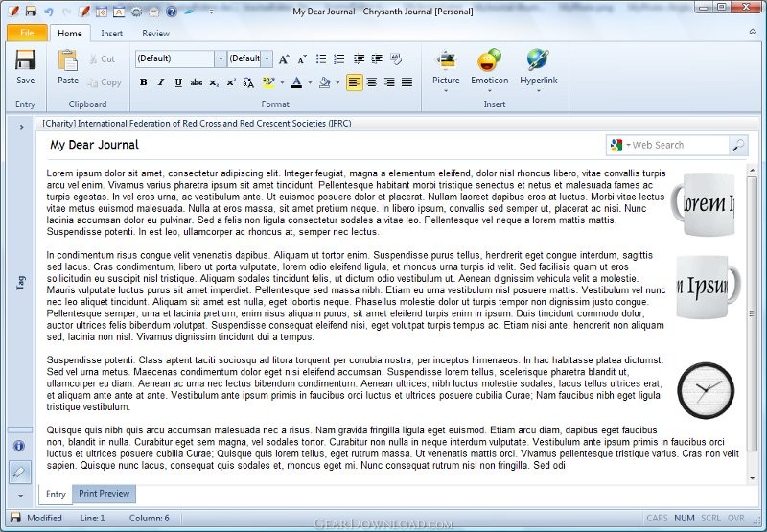Switch to the Print Preview tab
Screen dimensions: 767x532
(x=104, y=494)
